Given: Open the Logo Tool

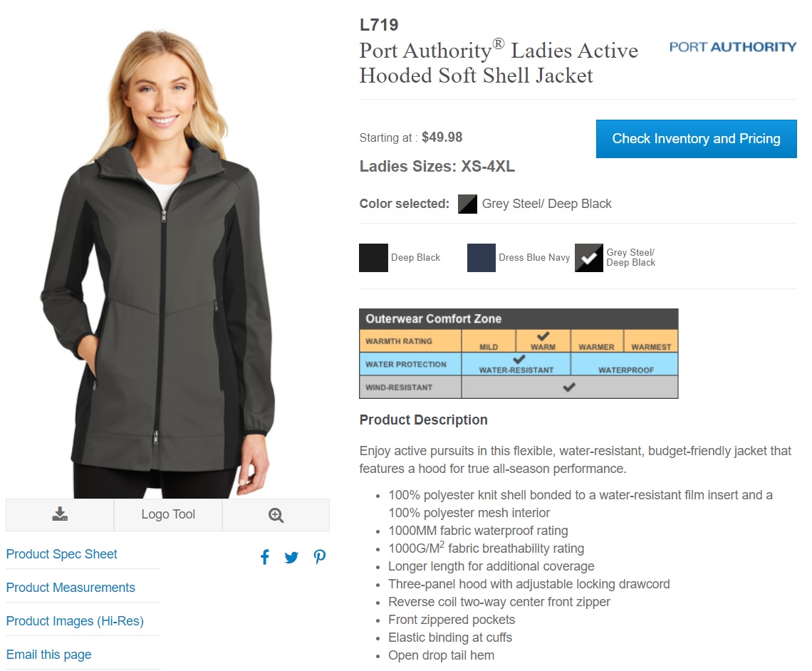Looking at the screenshot, I should click(x=168, y=514).
